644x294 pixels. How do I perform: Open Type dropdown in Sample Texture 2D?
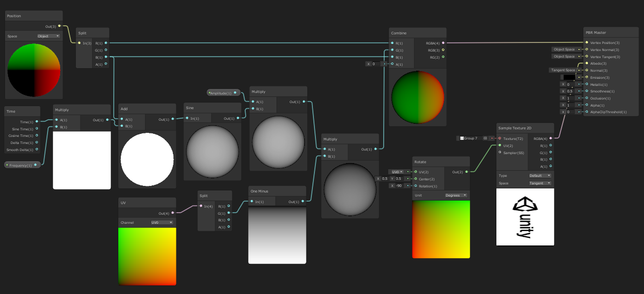point(540,176)
